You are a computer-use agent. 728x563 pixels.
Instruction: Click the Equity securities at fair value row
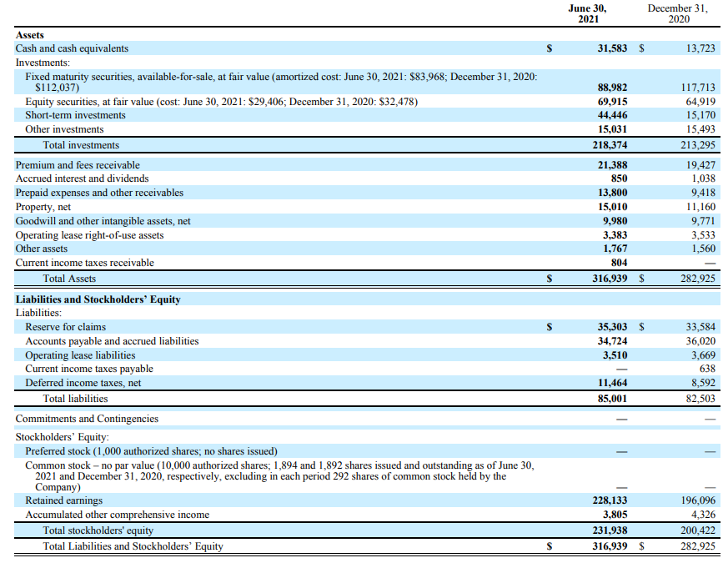[167, 100]
